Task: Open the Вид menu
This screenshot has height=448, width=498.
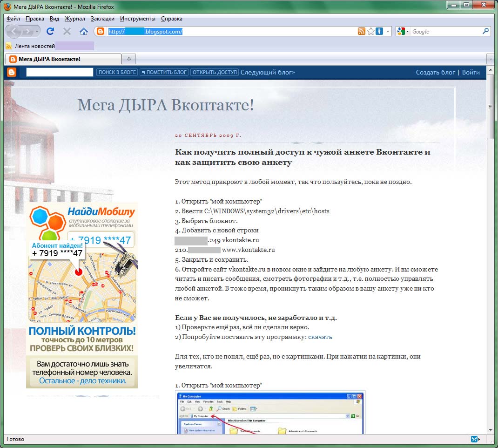Action: (54, 19)
